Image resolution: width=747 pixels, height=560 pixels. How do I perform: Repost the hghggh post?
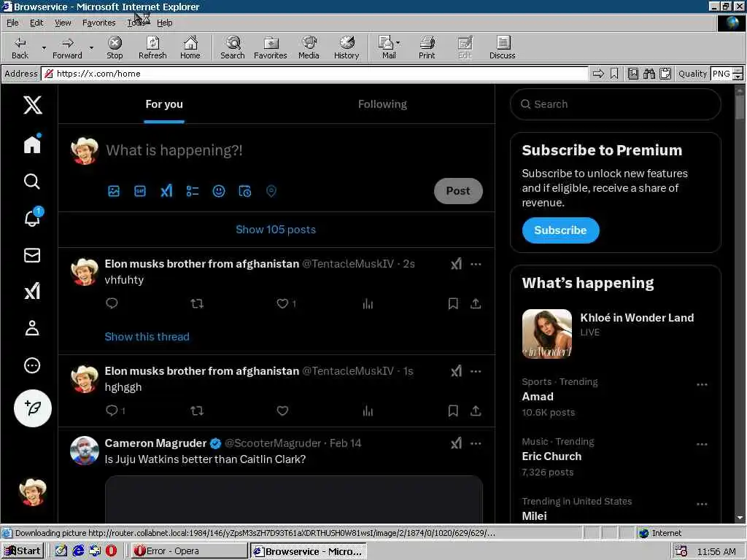coord(197,411)
